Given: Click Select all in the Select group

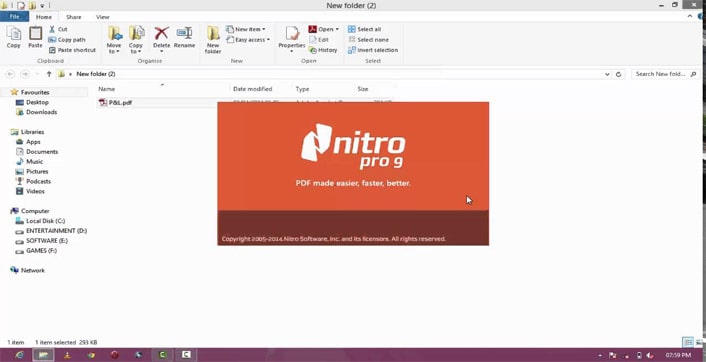Looking at the screenshot, I should tap(365, 29).
